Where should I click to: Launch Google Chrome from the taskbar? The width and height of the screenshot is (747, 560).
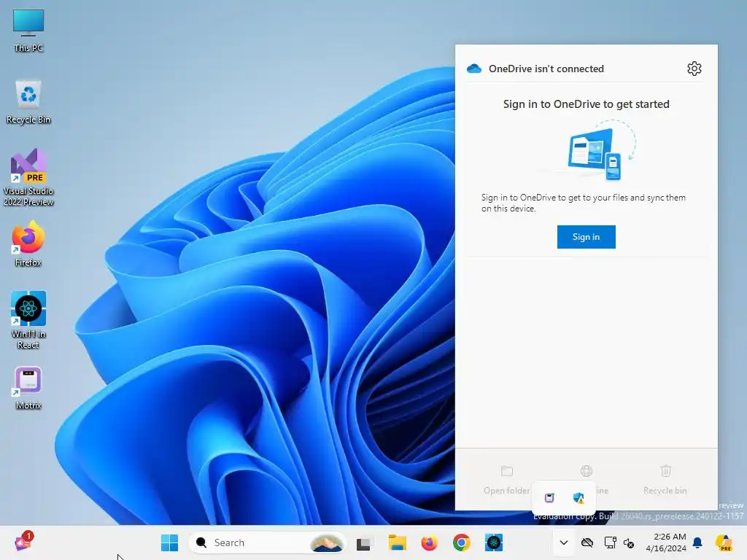click(x=461, y=542)
